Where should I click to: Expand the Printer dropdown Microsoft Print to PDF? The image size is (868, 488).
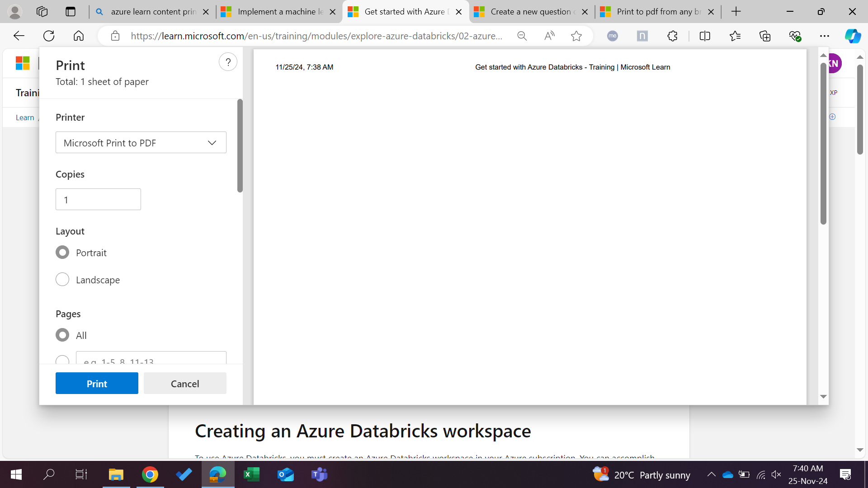click(141, 143)
